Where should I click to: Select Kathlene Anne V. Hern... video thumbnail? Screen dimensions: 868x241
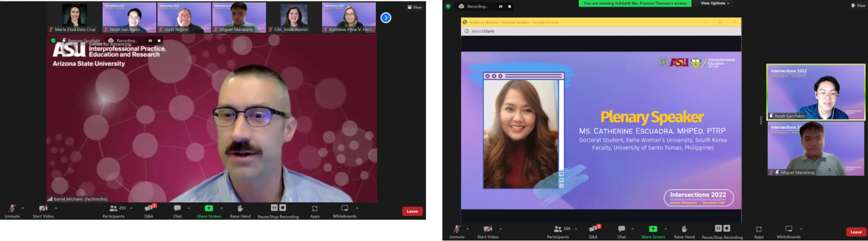[349, 17]
